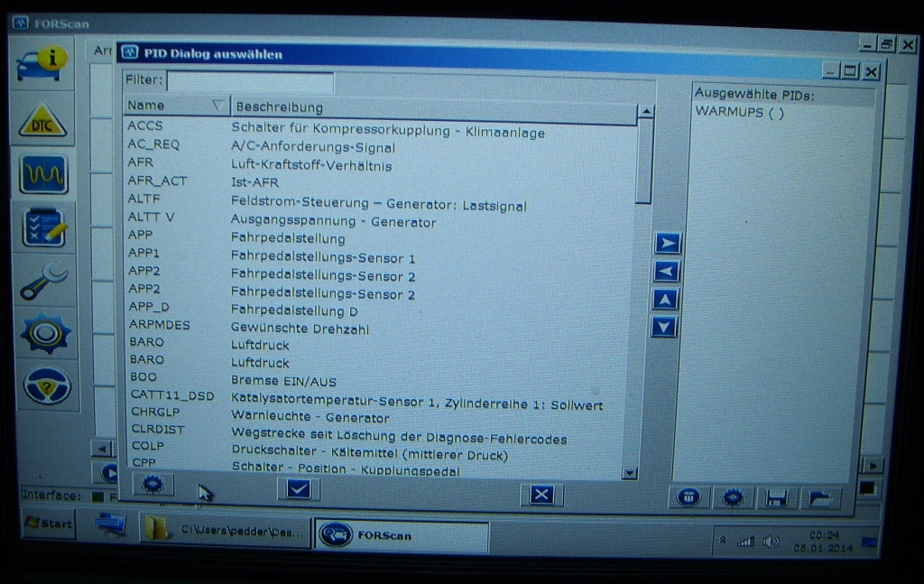Add selected PID with right arrow button
This screenshot has height=584, width=924.
[667, 243]
